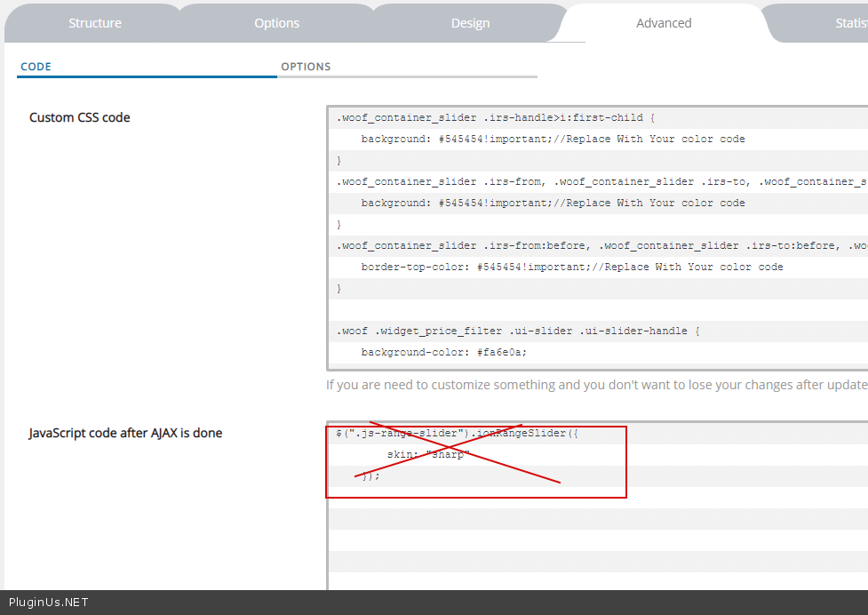Select the CODE sub-tab
Screen dimensions: 868x615
(x=36, y=67)
